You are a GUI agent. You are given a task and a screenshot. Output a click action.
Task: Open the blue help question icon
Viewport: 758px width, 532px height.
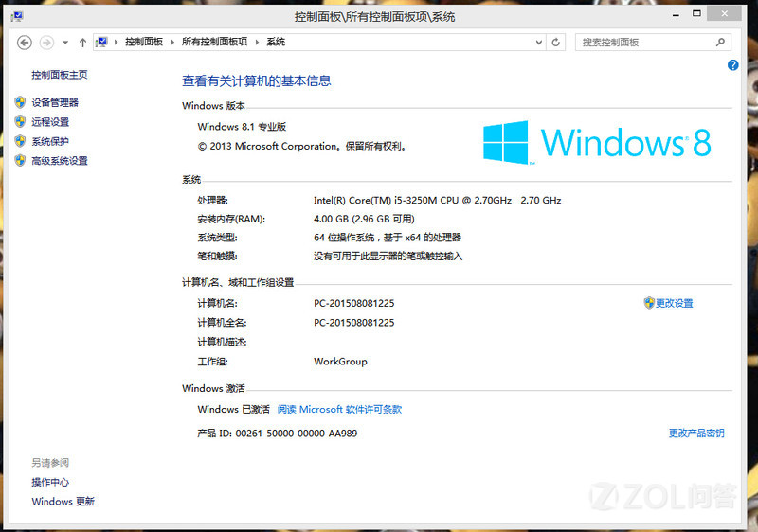click(x=732, y=65)
